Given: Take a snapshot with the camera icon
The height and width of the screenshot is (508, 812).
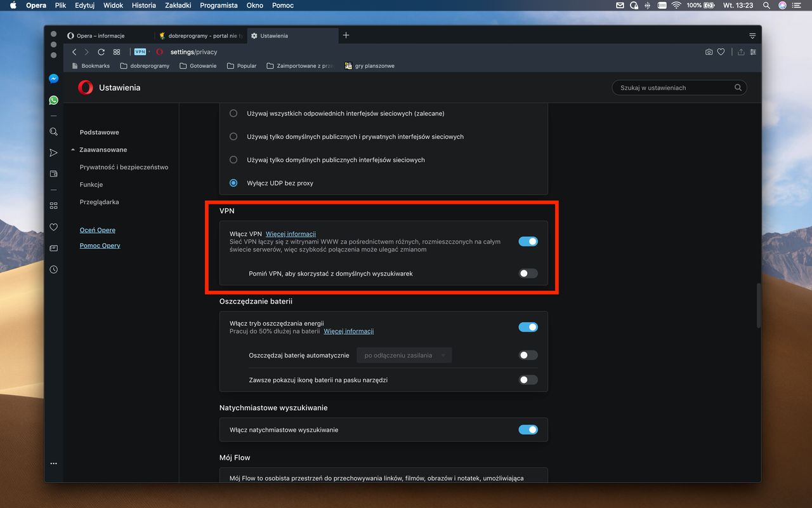Looking at the screenshot, I should coord(709,52).
